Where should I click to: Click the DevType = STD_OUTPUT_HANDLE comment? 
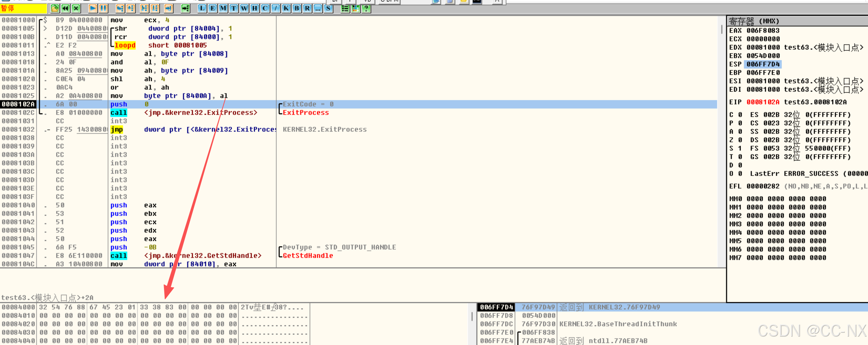pos(339,247)
